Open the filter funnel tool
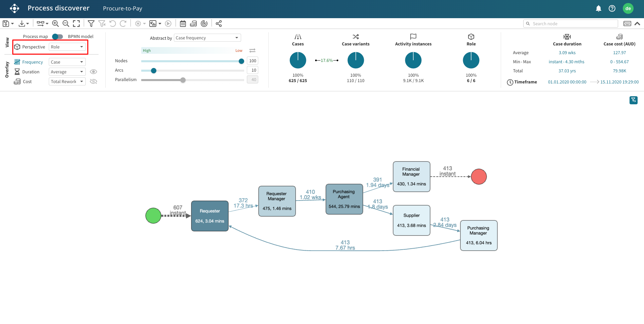This screenshot has height=324, width=644. [x=91, y=24]
